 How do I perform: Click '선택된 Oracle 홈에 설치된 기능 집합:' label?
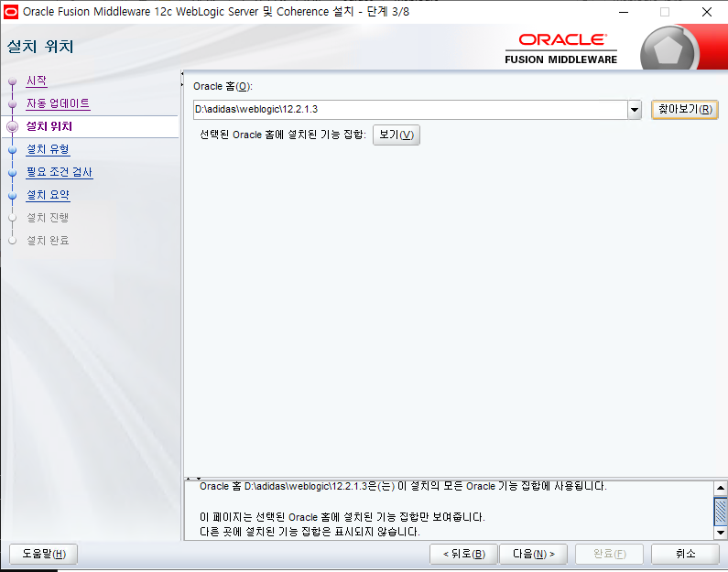coord(283,135)
